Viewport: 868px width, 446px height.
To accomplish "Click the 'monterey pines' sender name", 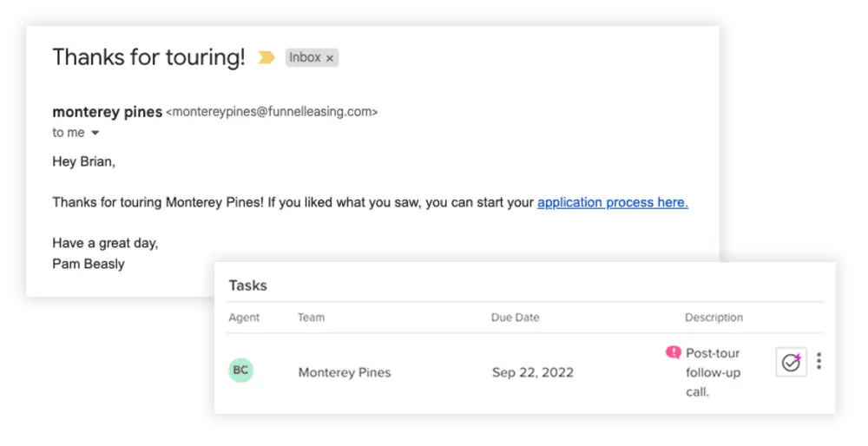I will tap(107, 112).
